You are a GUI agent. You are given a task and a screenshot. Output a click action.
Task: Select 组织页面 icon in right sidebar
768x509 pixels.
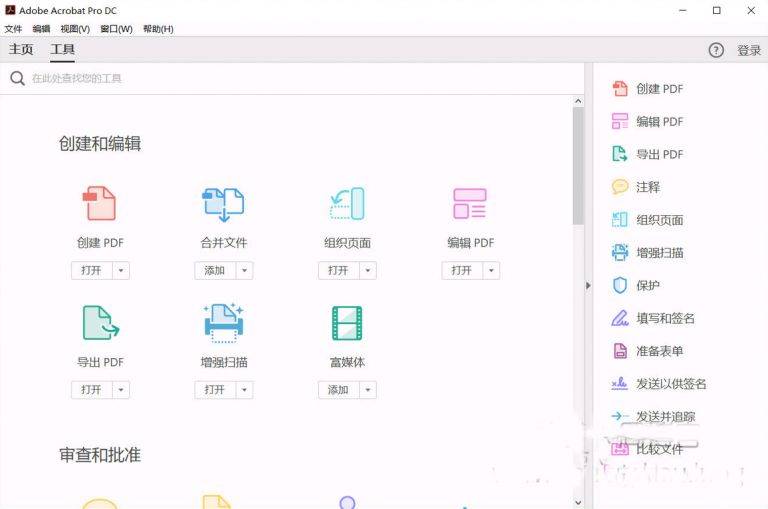point(620,219)
